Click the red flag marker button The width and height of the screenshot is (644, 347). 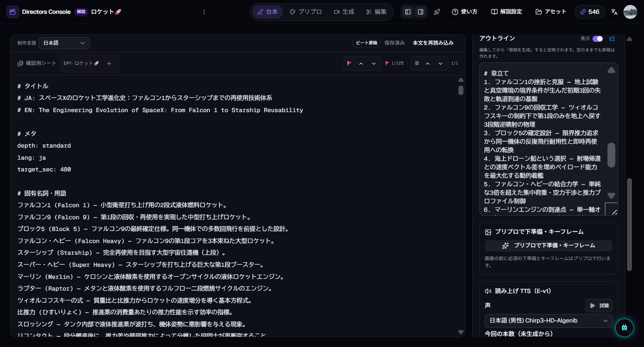click(349, 63)
